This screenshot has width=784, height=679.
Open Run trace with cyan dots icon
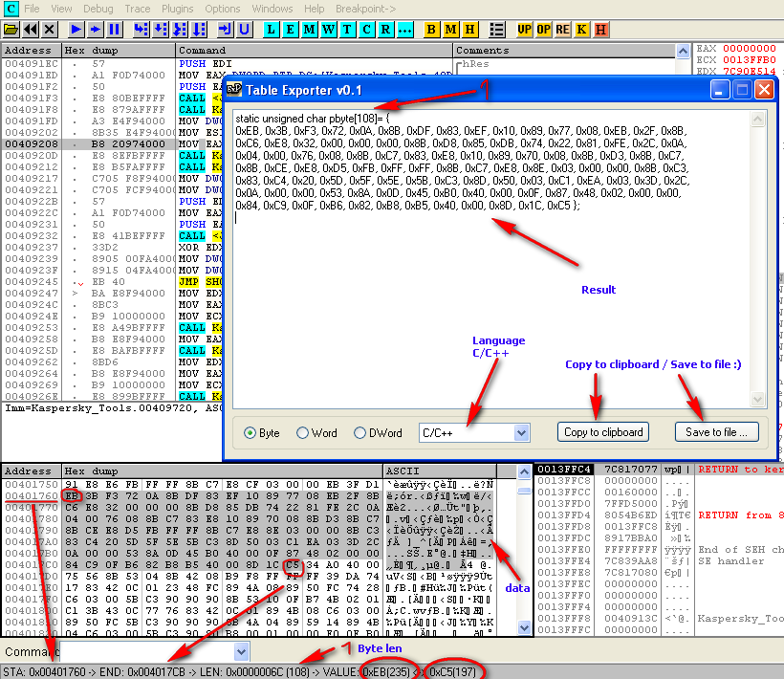(x=405, y=30)
